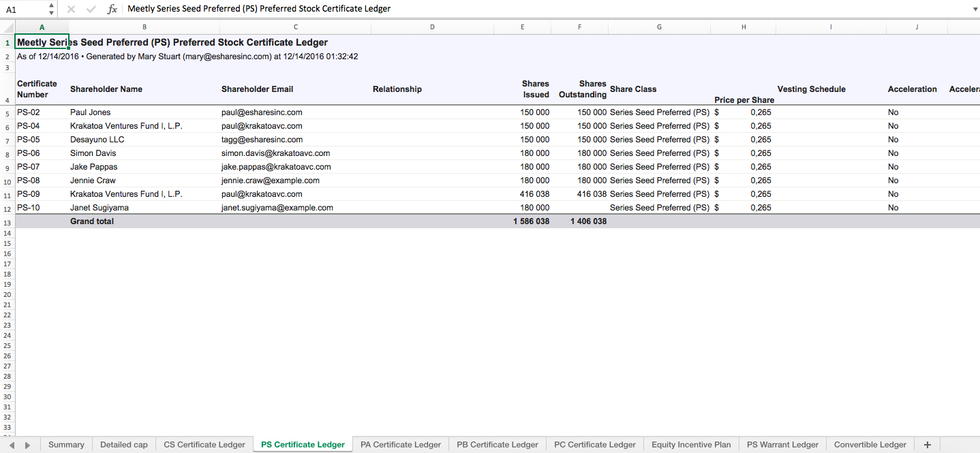Select the Jake Pappas cell
This screenshot has height=453, width=980.
pos(144,167)
